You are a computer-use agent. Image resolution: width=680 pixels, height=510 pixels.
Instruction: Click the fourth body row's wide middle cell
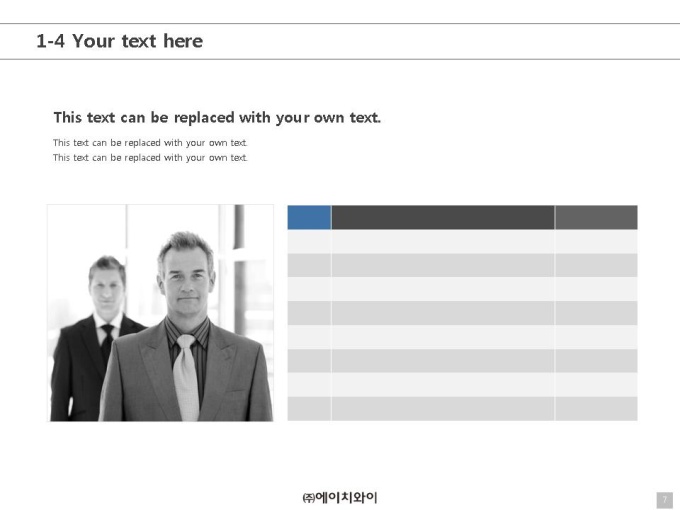coord(443,313)
